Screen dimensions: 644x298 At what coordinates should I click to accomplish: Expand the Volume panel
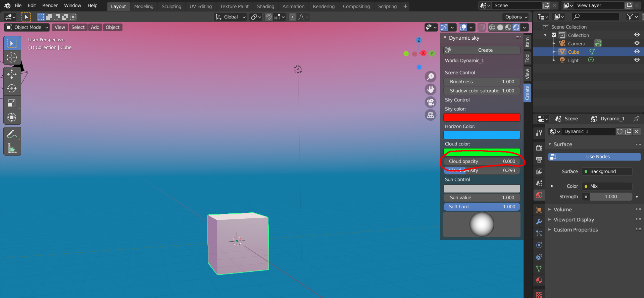tap(550, 210)
